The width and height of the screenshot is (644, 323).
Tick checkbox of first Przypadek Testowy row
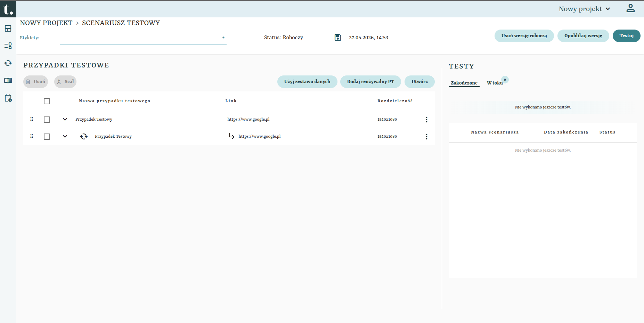click(x=47, y=120)
